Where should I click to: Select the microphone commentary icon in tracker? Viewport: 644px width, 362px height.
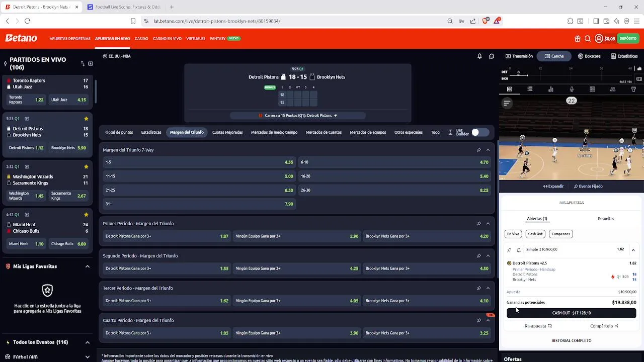tap(572, 89)
